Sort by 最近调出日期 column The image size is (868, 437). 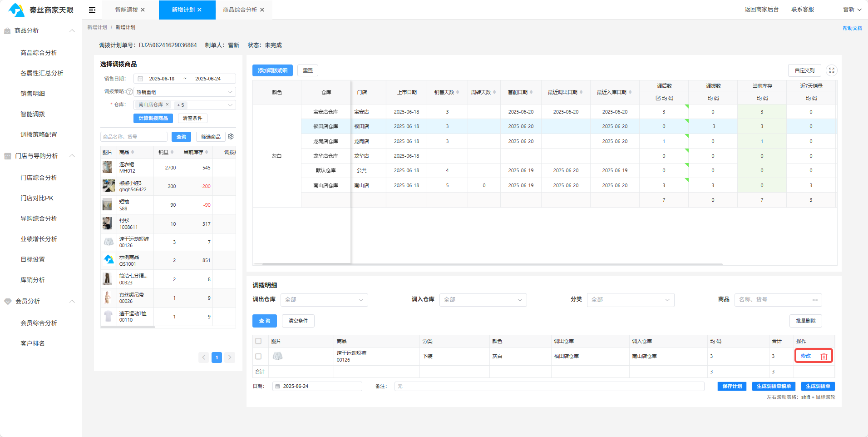tap(581, 92)
